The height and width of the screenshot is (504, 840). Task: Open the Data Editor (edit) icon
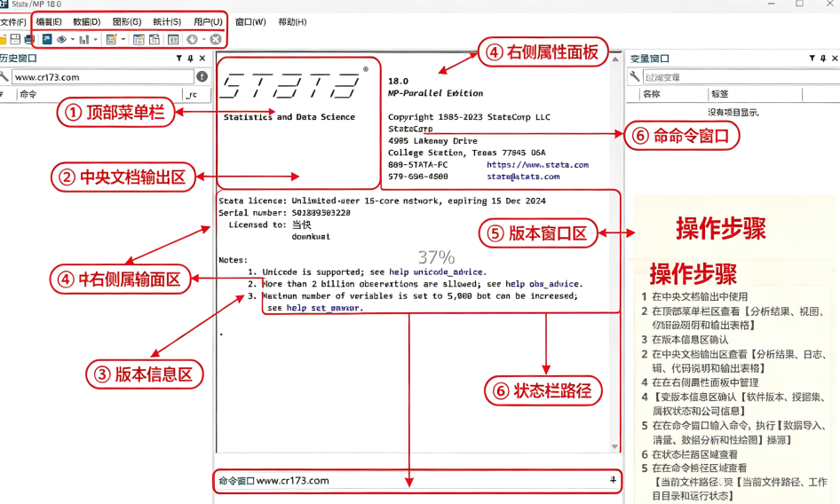pos(139,39)
